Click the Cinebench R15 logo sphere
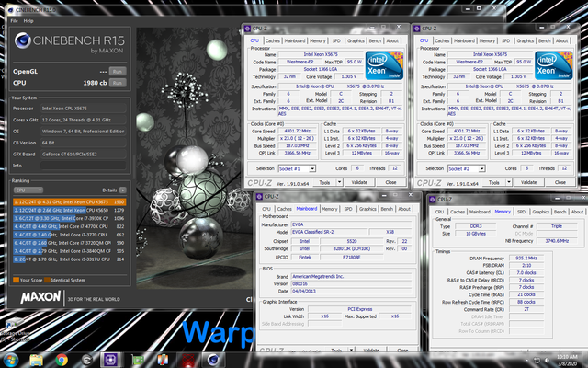 [x=22, y=40]
